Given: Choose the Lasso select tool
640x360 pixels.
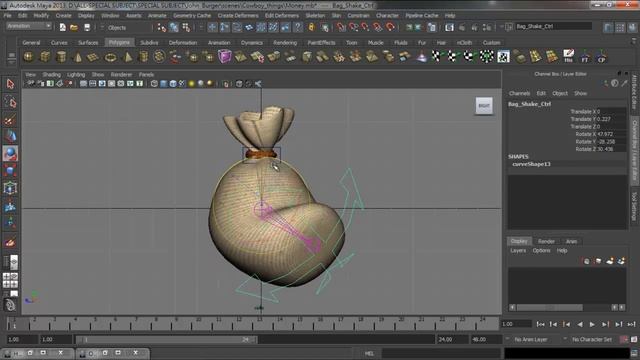Looking at the screenshot, I should click(x=10, y=101).
